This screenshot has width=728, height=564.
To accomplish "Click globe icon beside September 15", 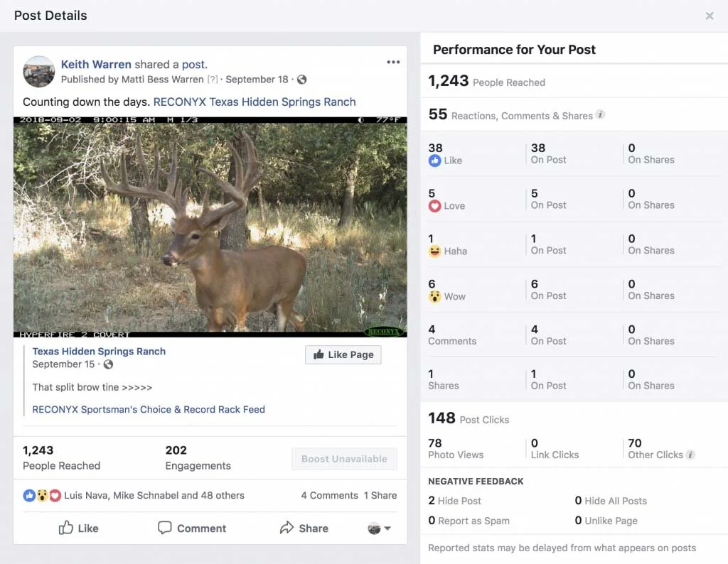I will coord(108,364).
